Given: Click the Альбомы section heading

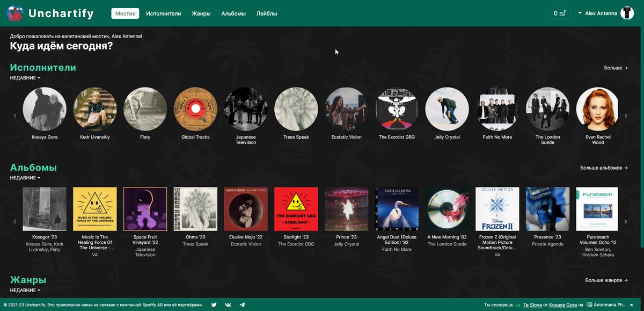Looking at the screenshot, I should point(33,168).
